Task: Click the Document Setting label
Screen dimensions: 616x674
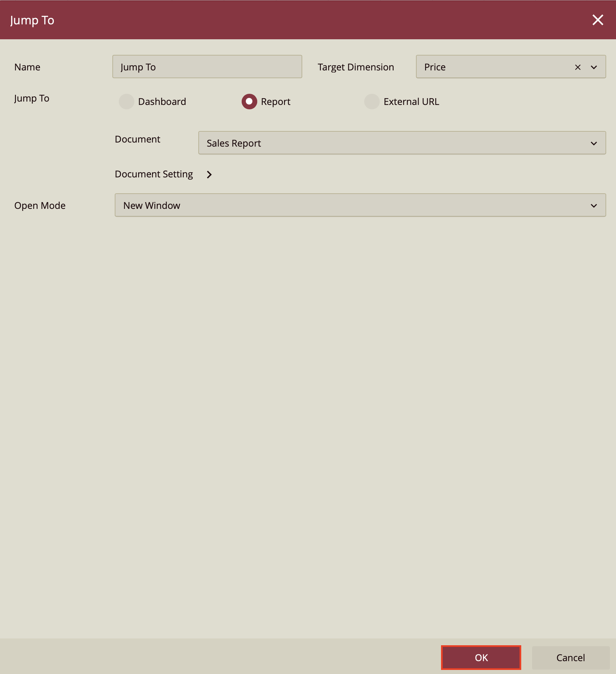Action: [154, 174]
